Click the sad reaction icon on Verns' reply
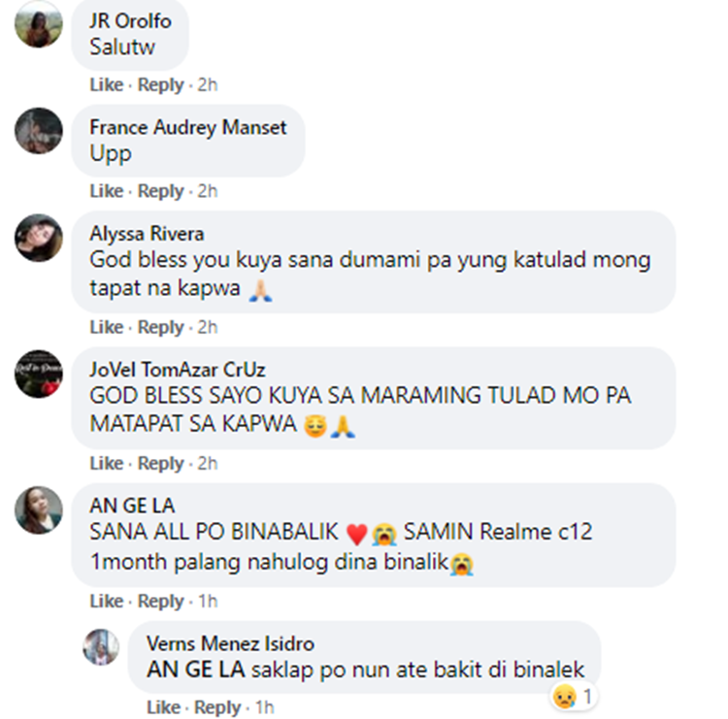 (x=565, y=697)
